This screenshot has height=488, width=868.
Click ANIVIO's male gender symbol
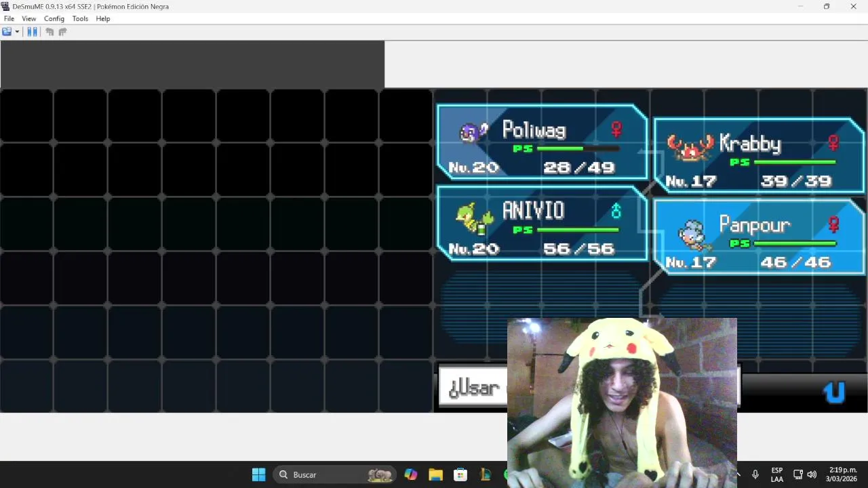tap(616, 211)
